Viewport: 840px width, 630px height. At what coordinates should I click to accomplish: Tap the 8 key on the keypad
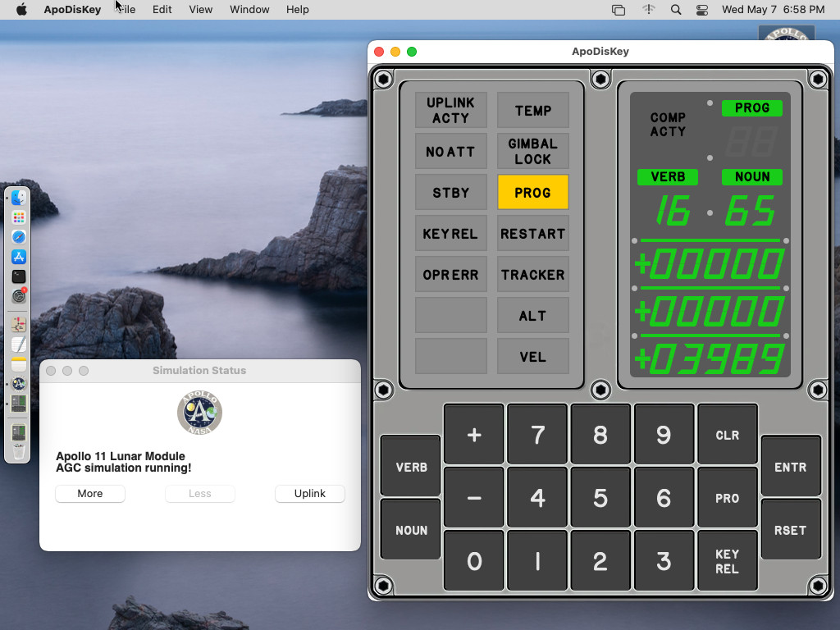tap(600, 435)
